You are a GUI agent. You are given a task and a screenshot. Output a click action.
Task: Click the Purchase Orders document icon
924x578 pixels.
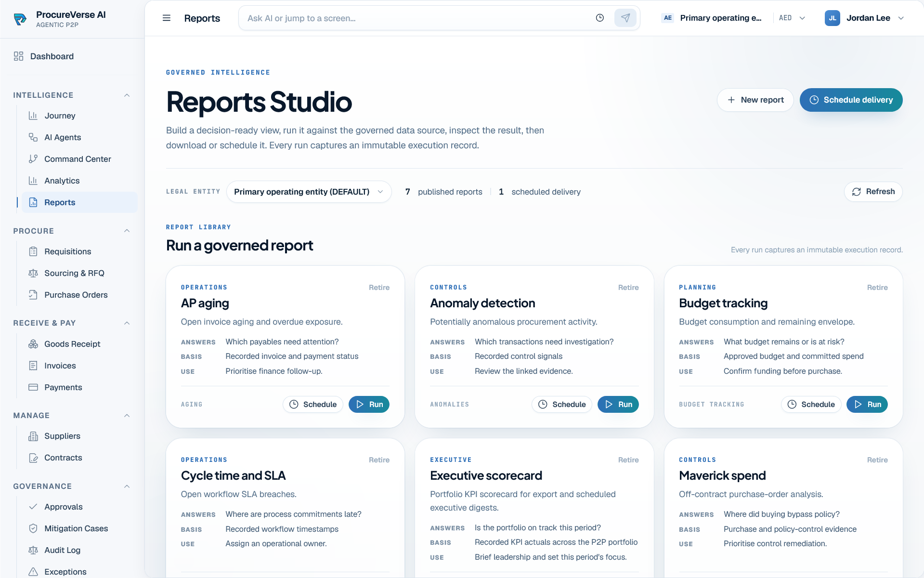tap(33, 295)
